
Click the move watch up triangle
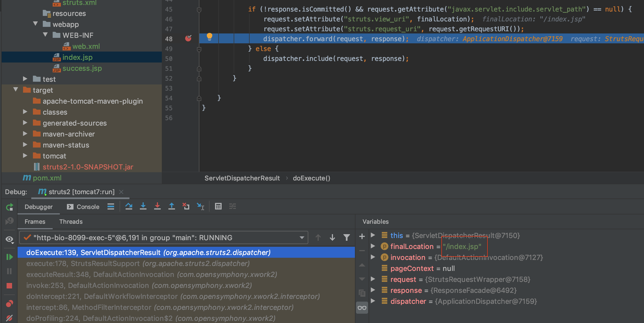coord(362,265)
